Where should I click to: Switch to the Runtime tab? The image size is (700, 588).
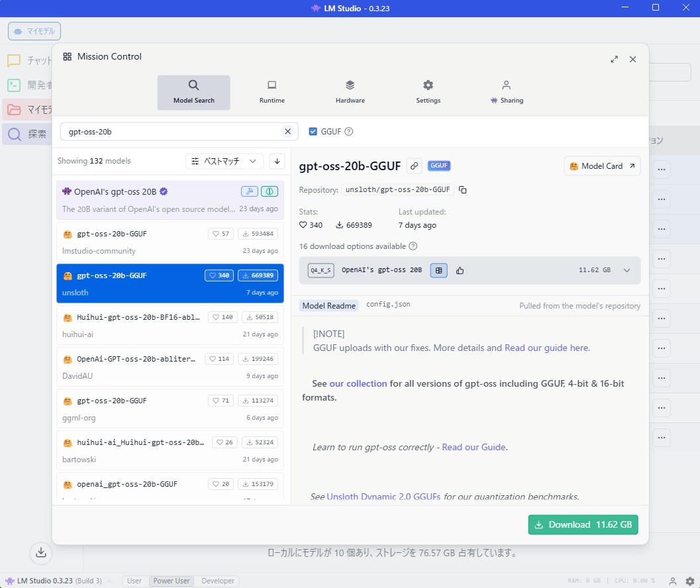click(272, 92)
